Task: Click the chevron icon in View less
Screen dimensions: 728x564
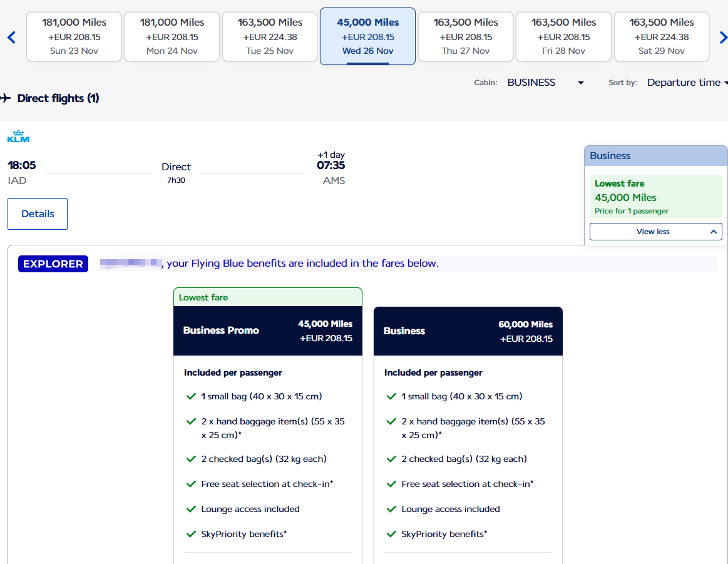Action: click(x=713, y=232)
